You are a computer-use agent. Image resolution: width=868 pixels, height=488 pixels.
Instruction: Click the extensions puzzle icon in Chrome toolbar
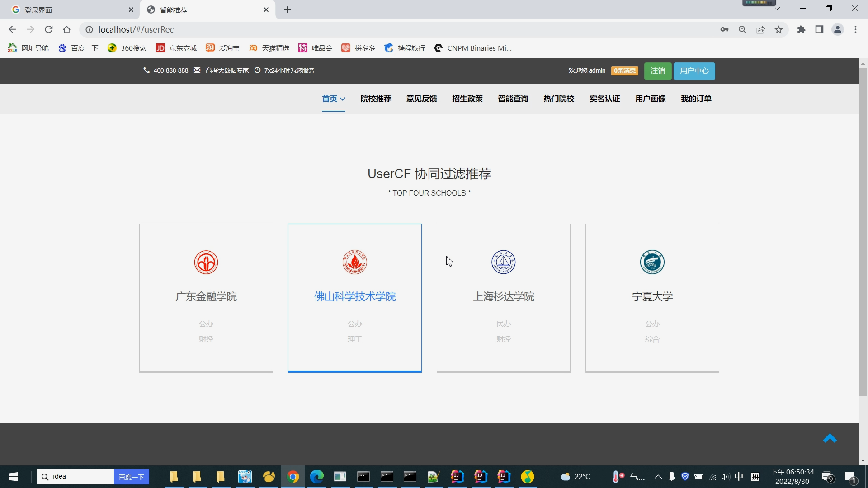801,29
